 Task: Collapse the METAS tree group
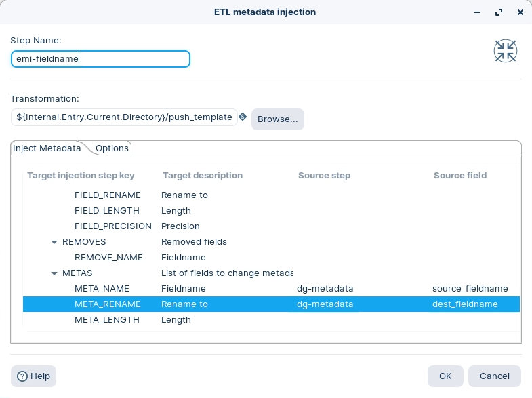54,273
